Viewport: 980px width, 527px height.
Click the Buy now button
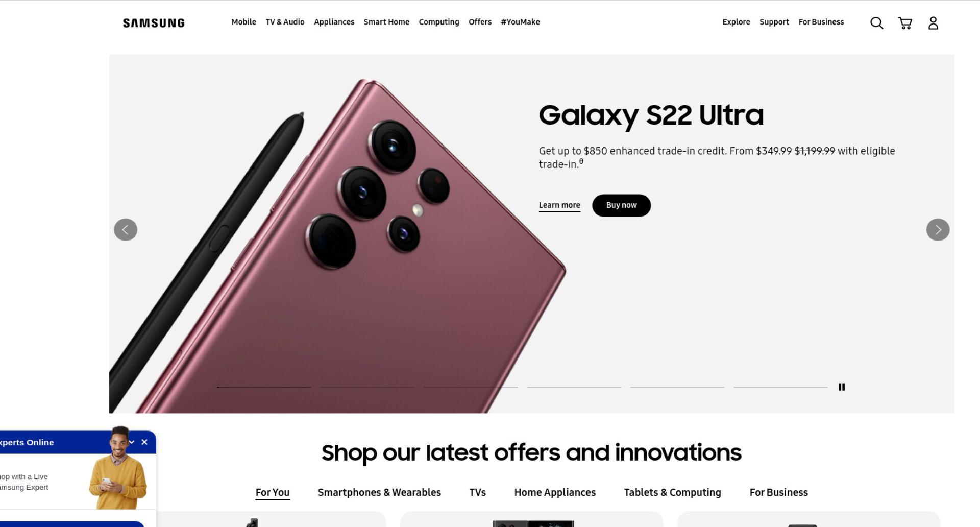[x=621, y=205]
